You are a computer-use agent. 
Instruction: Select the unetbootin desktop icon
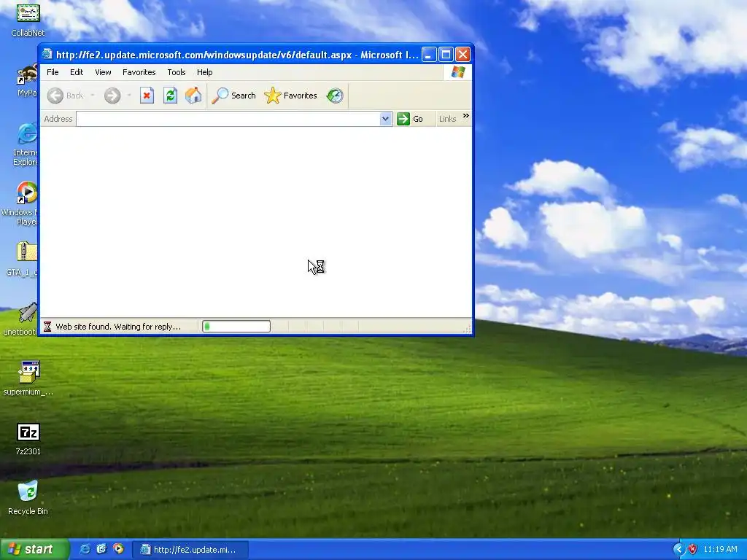[x=21, y=319]
